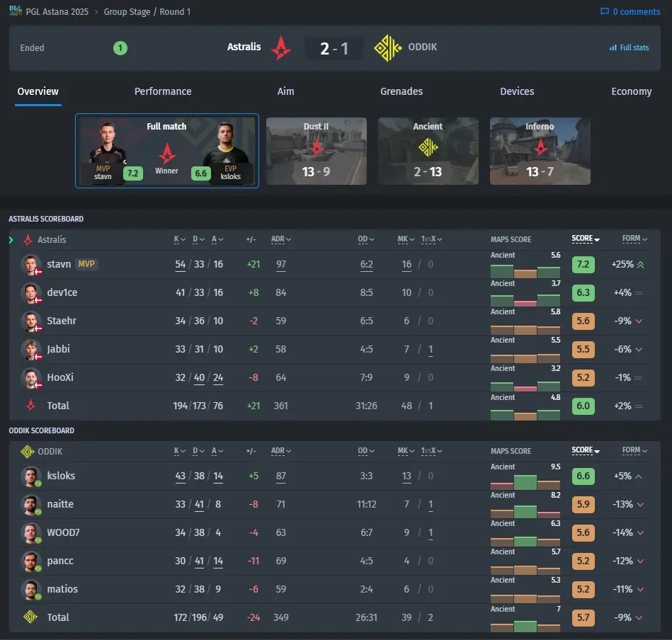Sort Astralis scoreboard by SCORE
The width and height of the screenshot is (672, 640).
pos(586,239)
